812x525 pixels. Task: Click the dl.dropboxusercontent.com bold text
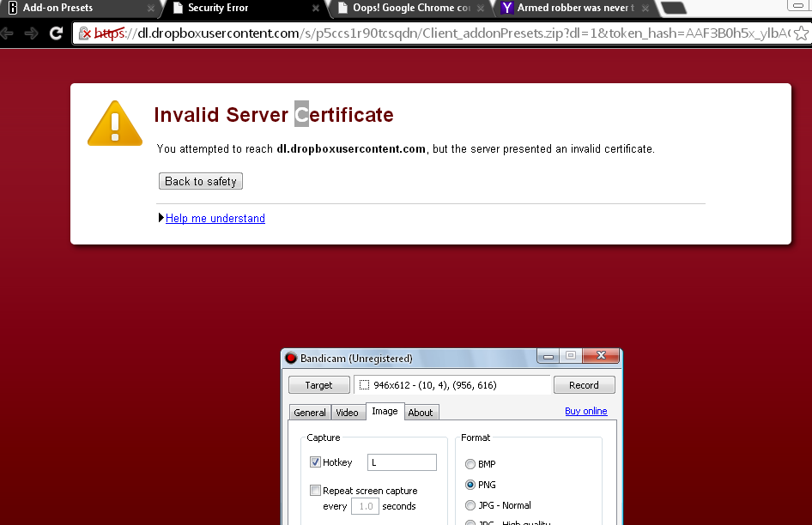(x=351, y=149)
